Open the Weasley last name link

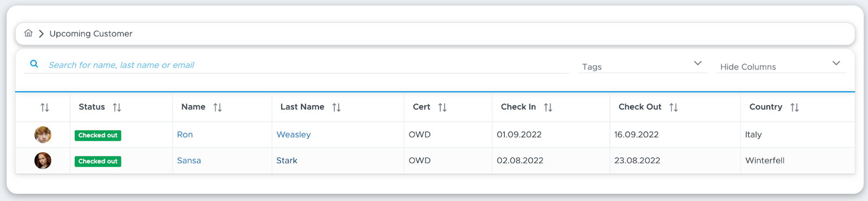[293, 135]
